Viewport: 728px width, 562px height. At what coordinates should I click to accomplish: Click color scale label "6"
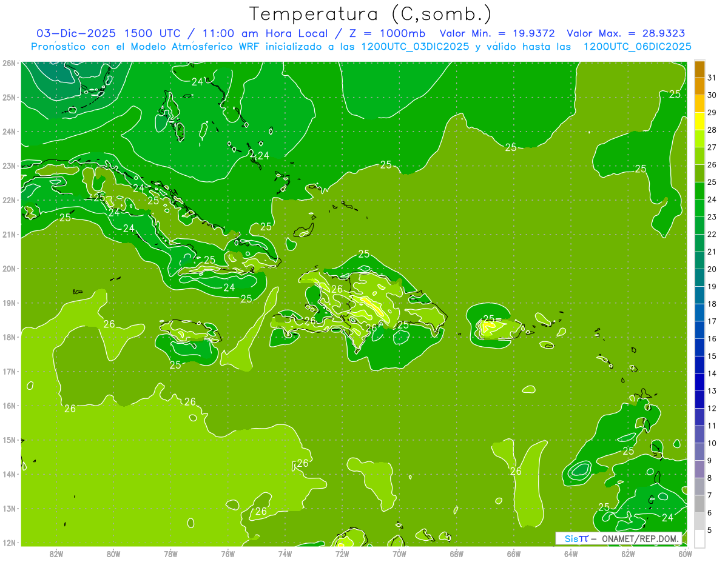(x=709, y=512)
